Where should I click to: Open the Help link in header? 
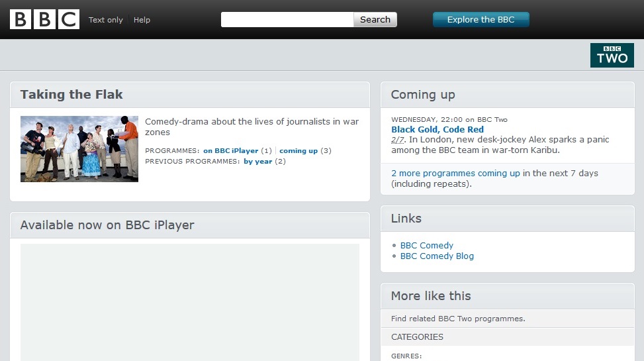[142, 20]
